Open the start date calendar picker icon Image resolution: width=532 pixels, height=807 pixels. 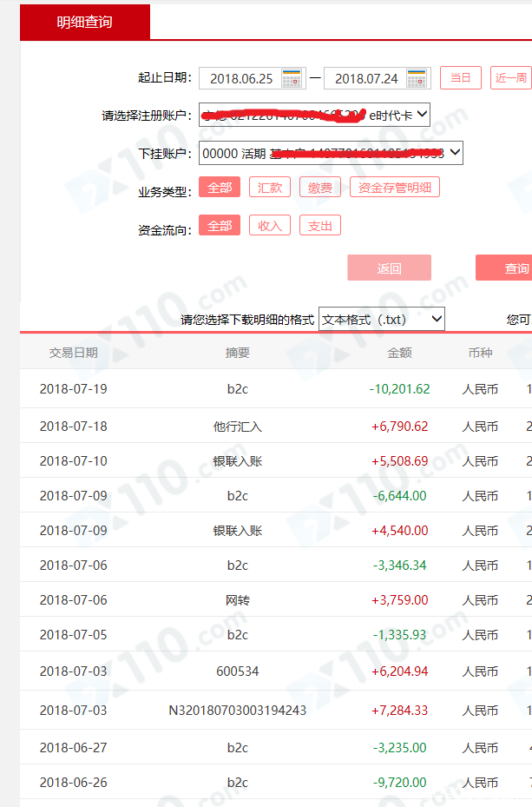(292, 78)
